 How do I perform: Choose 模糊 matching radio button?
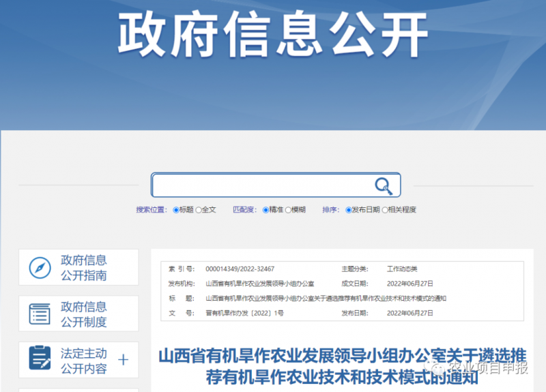[x=288, y=210]
